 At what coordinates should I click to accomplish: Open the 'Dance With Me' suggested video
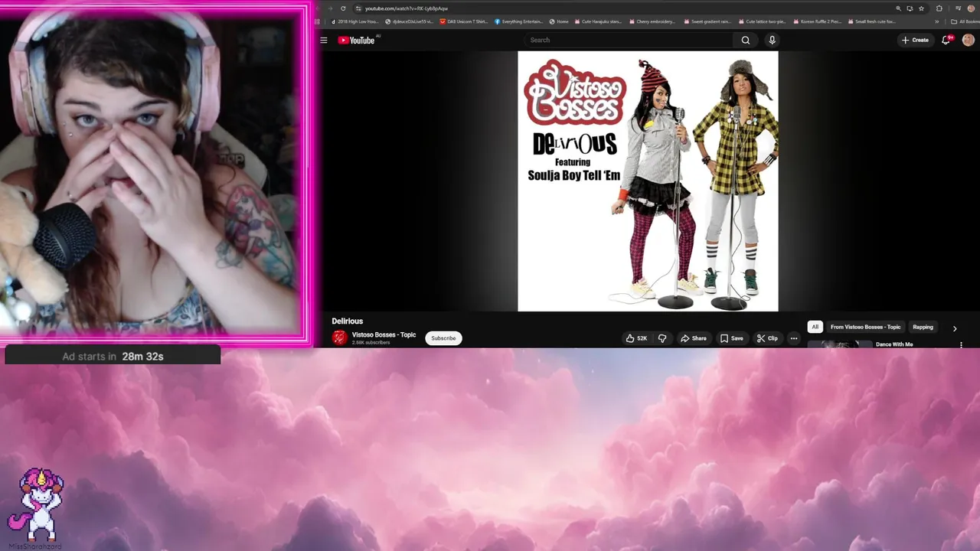(x=894, y=344)
